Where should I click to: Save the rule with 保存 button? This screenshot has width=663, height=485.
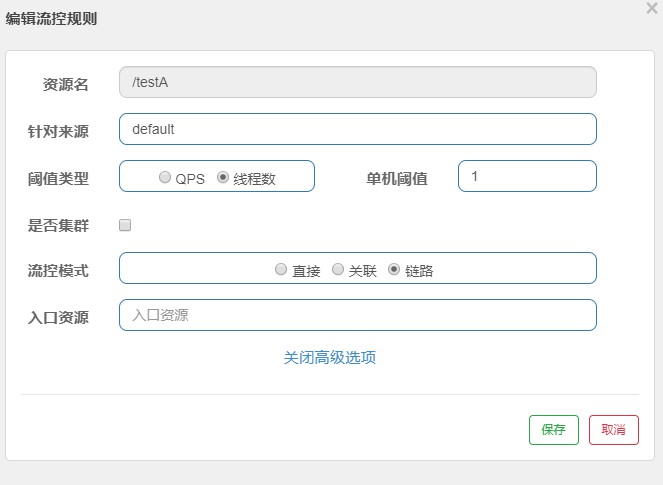point(553,430)
